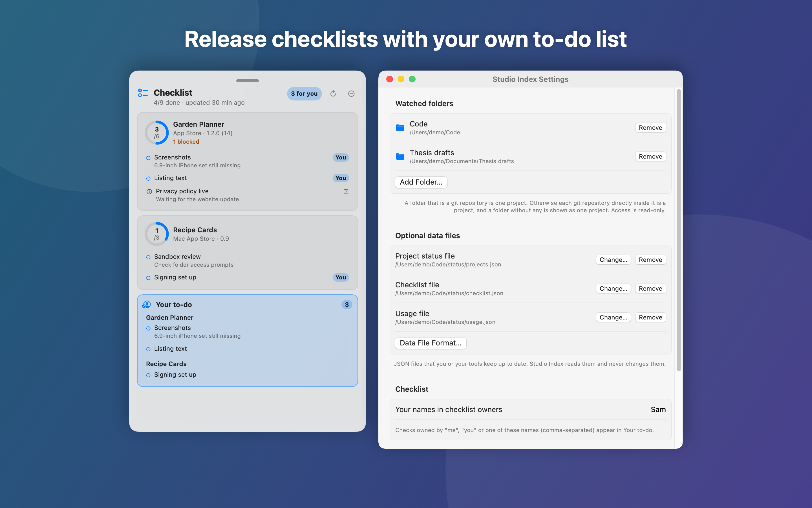Click the green zoom button in Settings

pyautogui.click(x=412, y=79)
